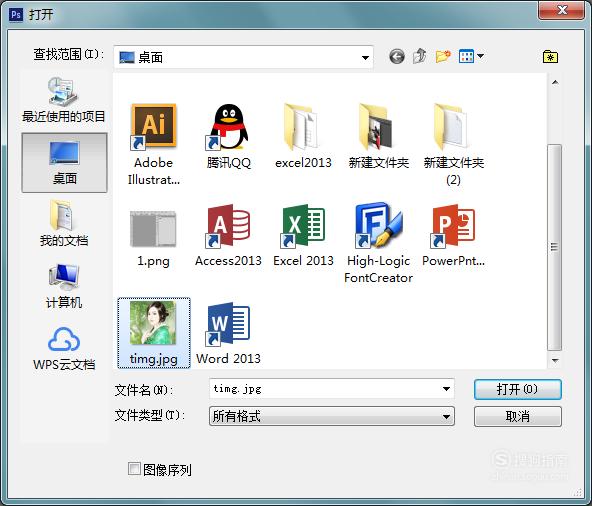Select the Word 2013 shortcut icon
592x506 pixels.
(228, 324)
